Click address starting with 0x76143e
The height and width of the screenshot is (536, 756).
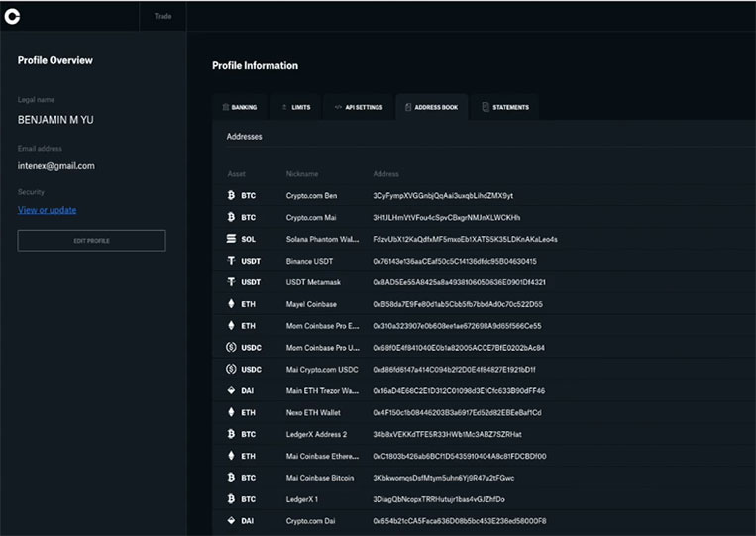[455, 261]
